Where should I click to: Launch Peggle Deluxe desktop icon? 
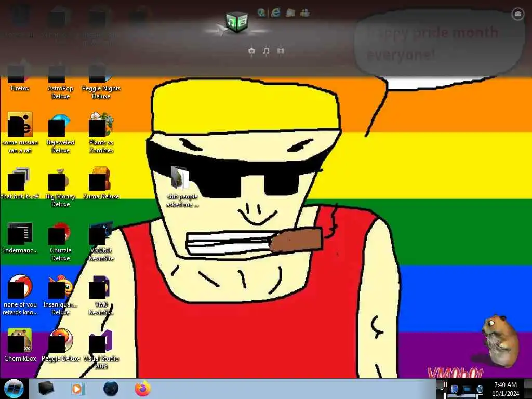pos(60,345)
